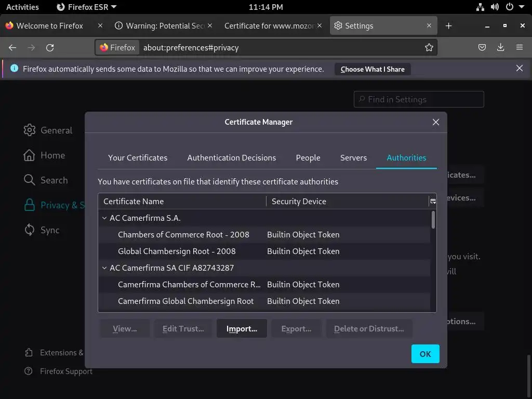Click the Search magnifier icon in sidebar
The height and width of the screenshot is (399, 532).
tap(30, 180)
